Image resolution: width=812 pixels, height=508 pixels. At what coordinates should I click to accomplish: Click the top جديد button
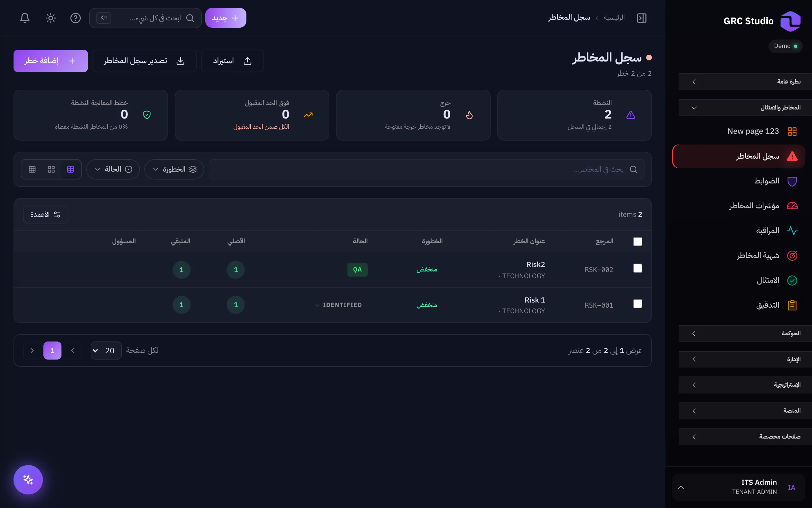pos(226,18)
